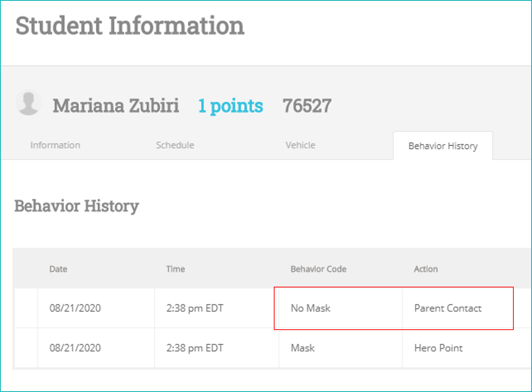
Task: Click the Behavior Code column header
Action: [x=318, y=269]
